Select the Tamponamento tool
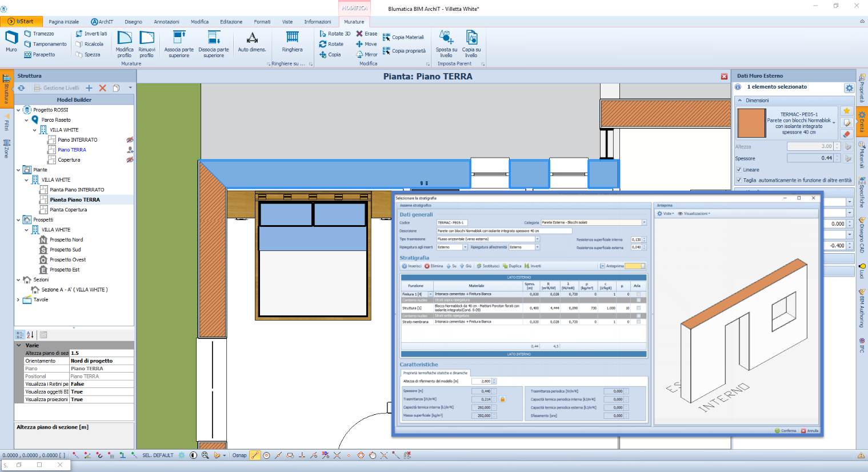Viewport: 868px width, 472px height. (46, 44)
